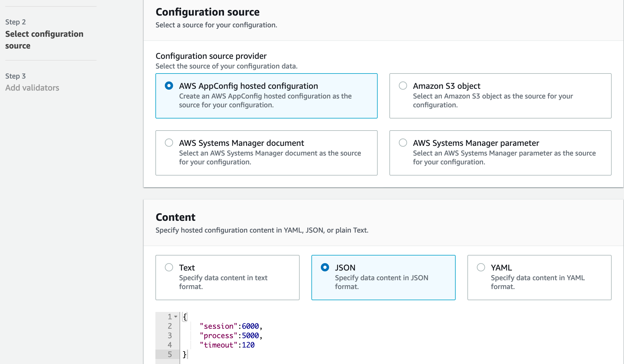
Task: Place cursor after closing brace on line 5
Action: [187, 354]
